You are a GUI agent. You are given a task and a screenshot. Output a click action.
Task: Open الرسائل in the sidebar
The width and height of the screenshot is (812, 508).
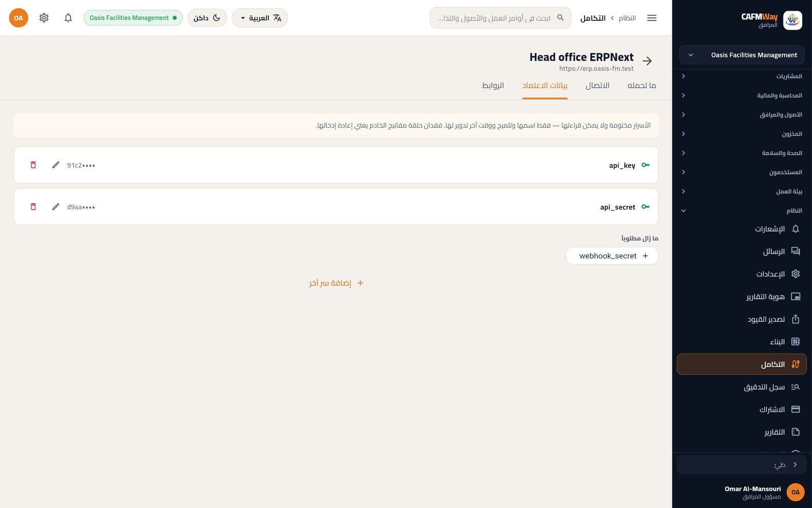[742, 251]
